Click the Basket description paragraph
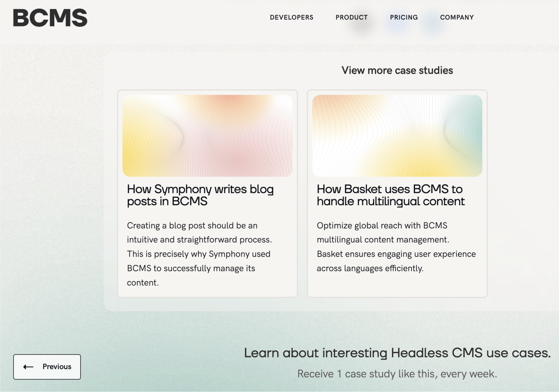Image resolution: width=559 pixels, height=392 pixels. [396, 247]
